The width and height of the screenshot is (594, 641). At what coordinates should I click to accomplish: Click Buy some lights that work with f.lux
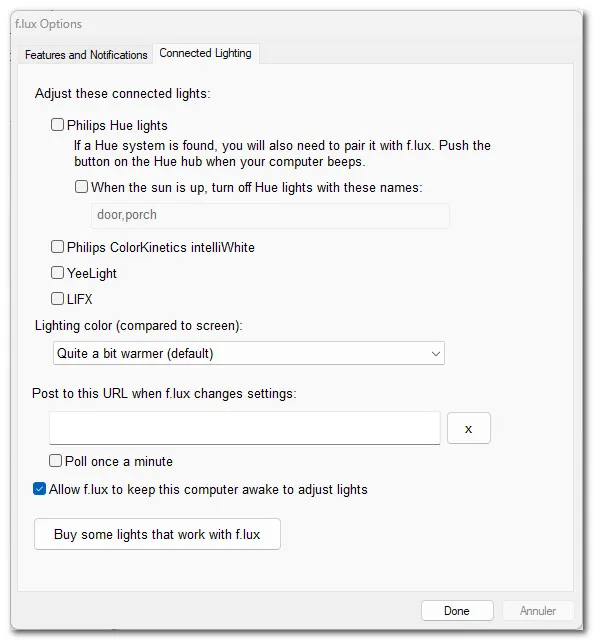tap(157, 534)
